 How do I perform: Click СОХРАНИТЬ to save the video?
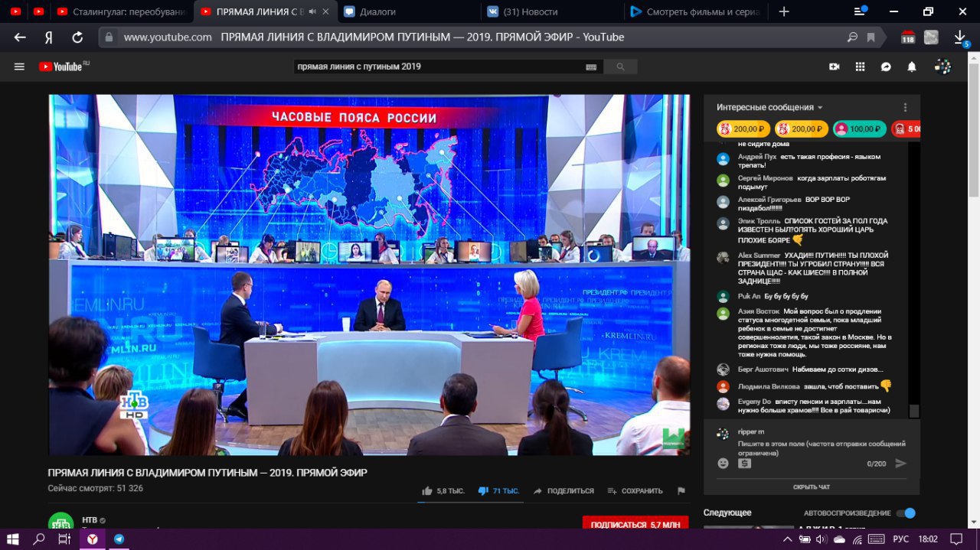(635, 490)
